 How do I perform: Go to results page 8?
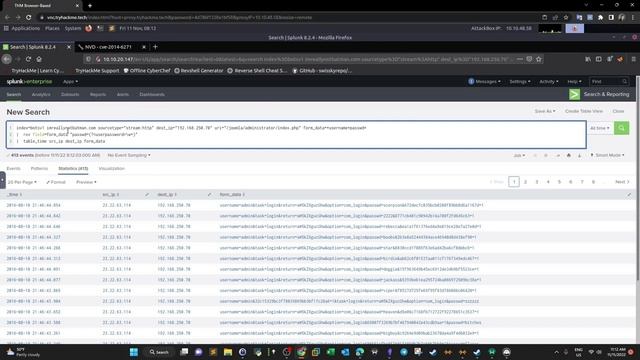[593, 182]
